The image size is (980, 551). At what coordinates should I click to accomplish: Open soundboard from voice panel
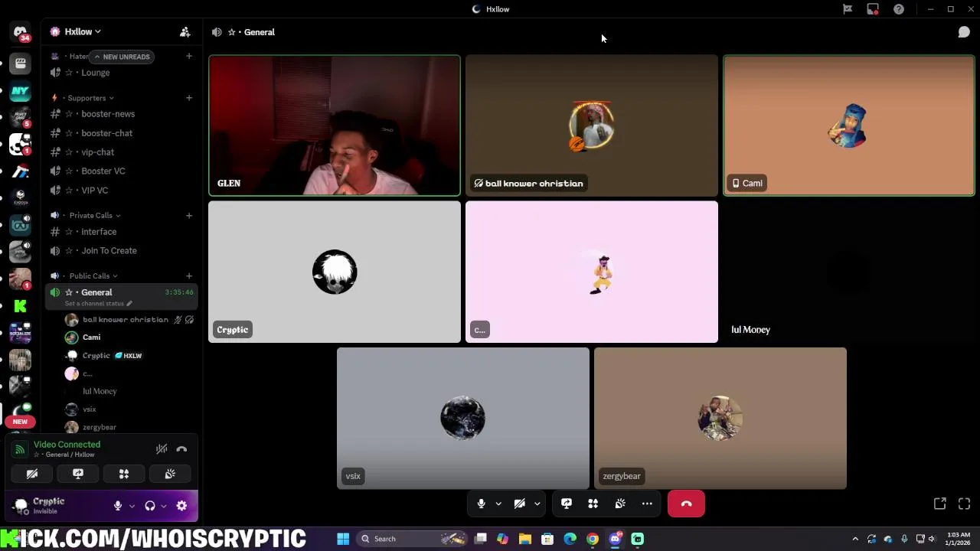pyautogui.click(x=170, y=474)
